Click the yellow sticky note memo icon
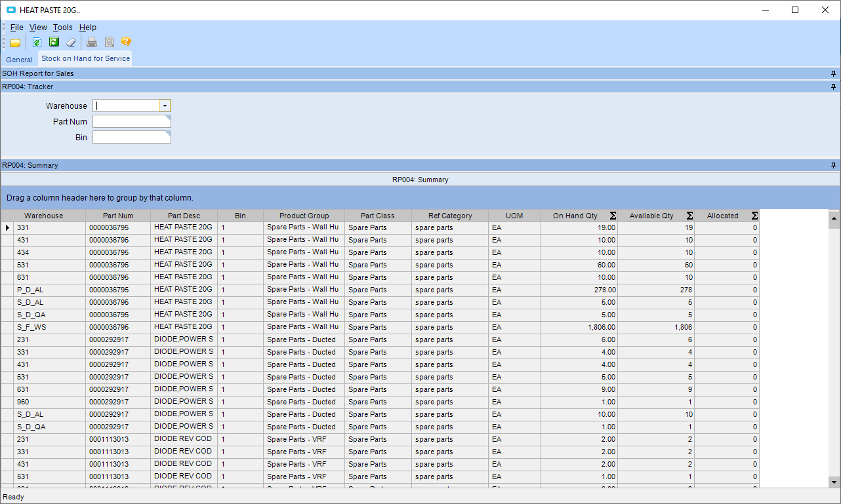This screenshot has width=841, height=504. coord(15,43)
